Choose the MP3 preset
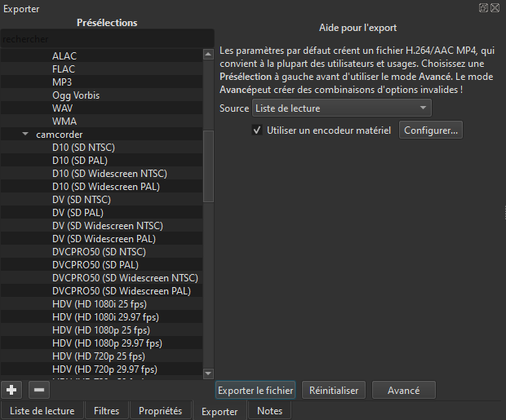506x420 pixels. 102,82
